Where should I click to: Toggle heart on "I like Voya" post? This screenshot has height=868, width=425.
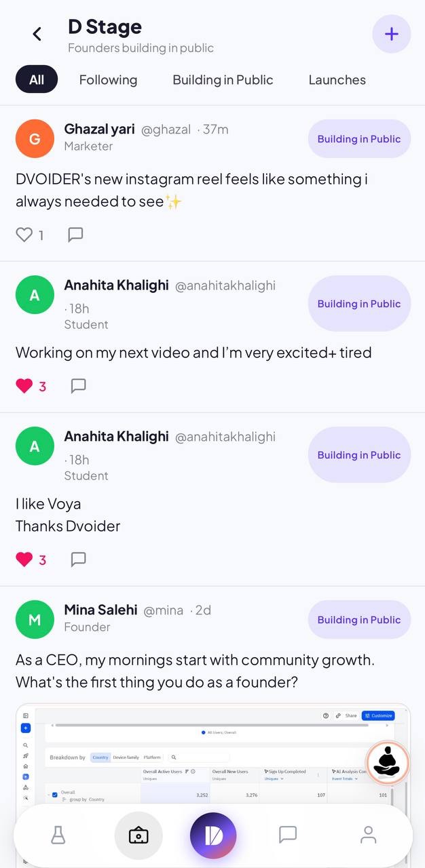[x=24, y=559]
